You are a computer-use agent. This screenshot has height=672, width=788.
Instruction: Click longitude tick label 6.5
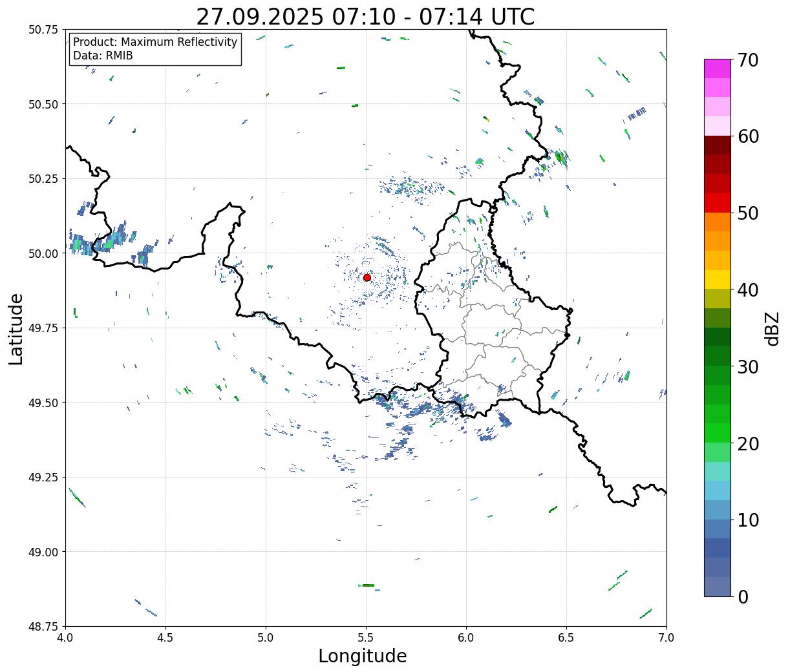[566, 637]
